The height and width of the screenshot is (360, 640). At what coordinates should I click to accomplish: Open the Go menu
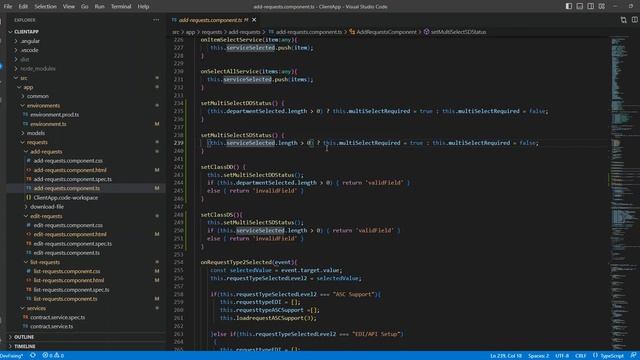84,7
